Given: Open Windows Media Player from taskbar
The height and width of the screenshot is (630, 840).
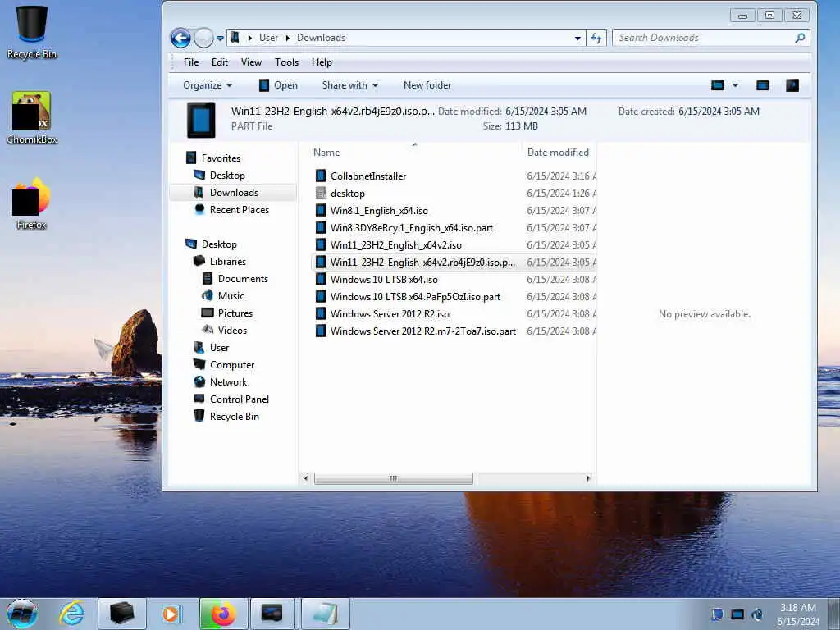Looking at the screenshot, I should [x=171, y=614].
